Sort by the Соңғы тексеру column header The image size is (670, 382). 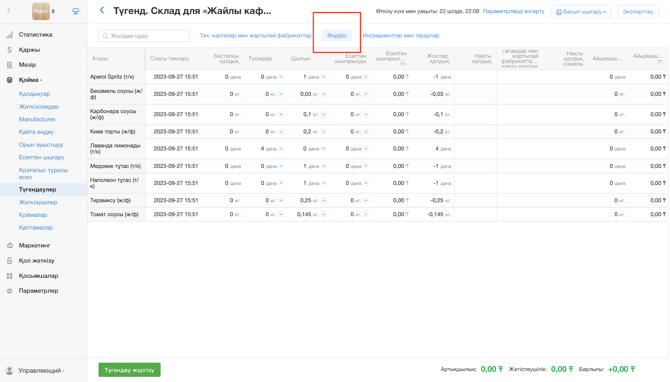tap(169, 59)
